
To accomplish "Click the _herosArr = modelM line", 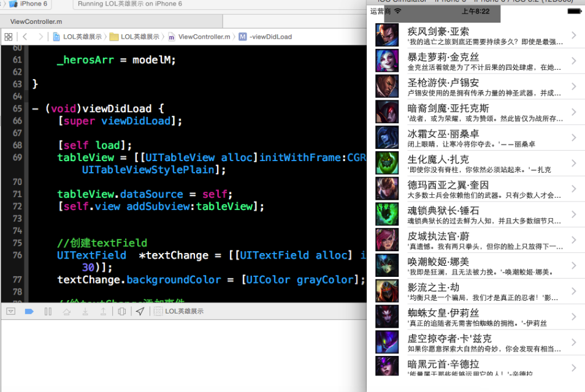I will click(x=116, y=59).
